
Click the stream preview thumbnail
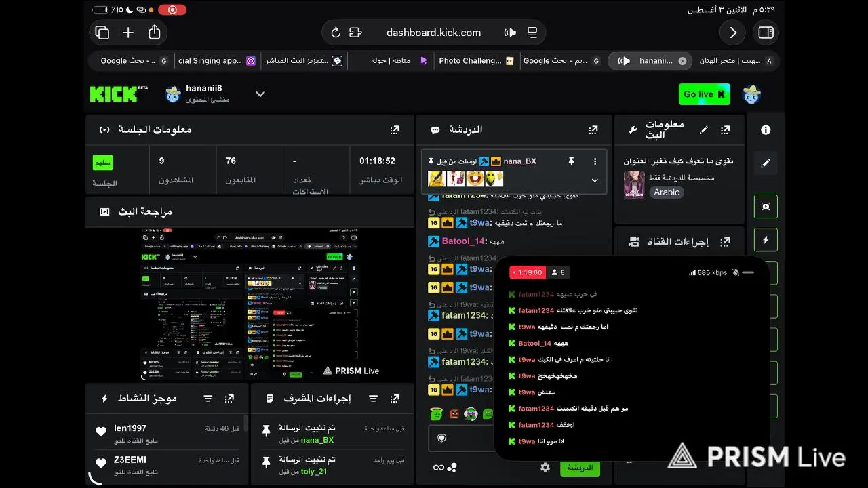point(250,305)
